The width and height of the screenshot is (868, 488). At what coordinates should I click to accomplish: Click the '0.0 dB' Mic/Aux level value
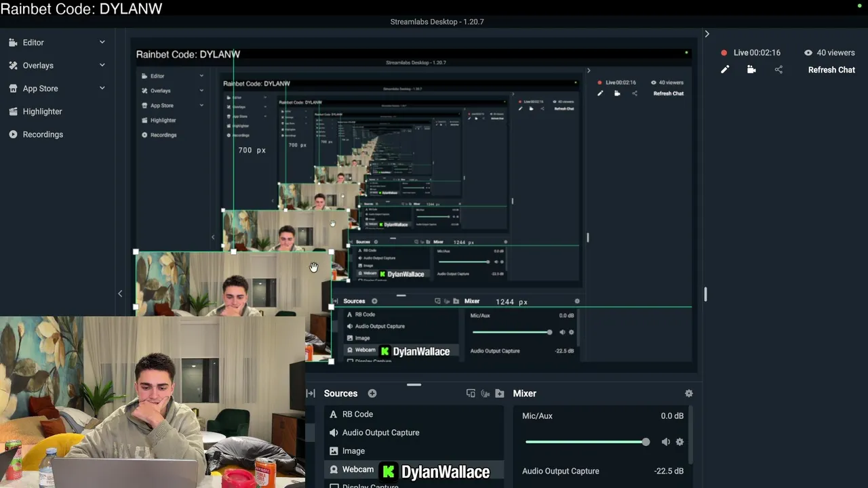(x=672, y=415)
